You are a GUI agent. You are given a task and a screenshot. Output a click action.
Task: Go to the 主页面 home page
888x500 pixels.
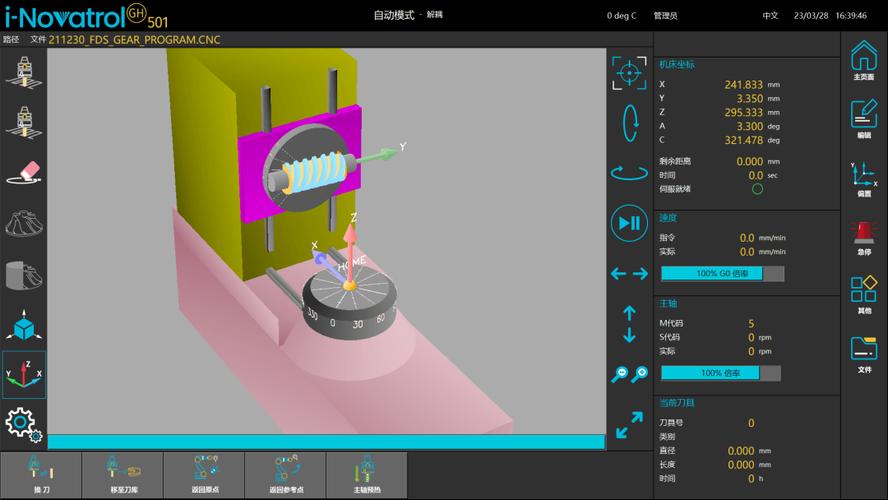pyautogui.click(x=864, y=60)
